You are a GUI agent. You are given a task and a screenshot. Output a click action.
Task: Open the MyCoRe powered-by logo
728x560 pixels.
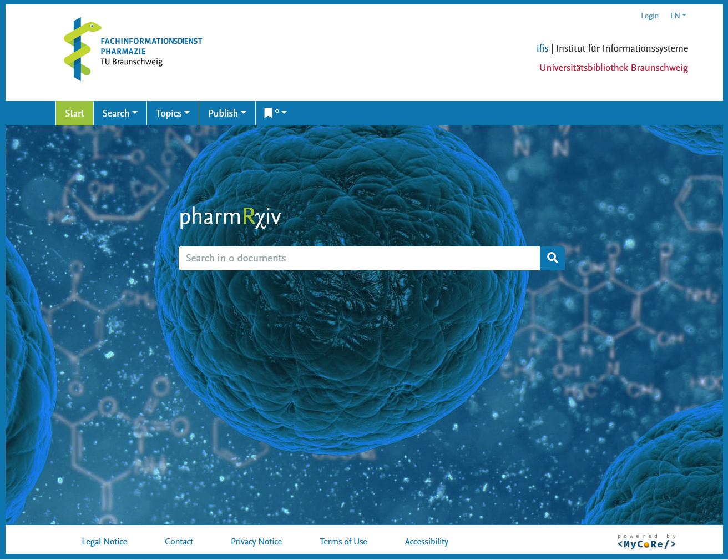[646, 542]
